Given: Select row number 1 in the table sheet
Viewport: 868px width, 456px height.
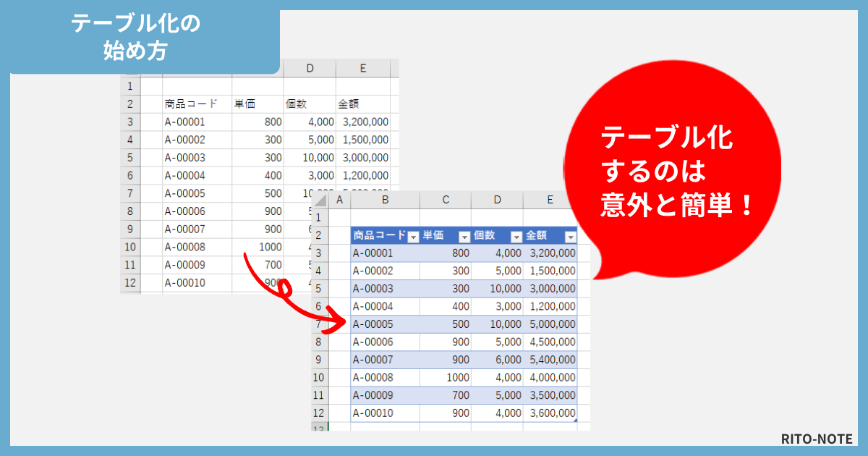Looking at the screenshot, I should pyautogui.click(x=319, y=217).
